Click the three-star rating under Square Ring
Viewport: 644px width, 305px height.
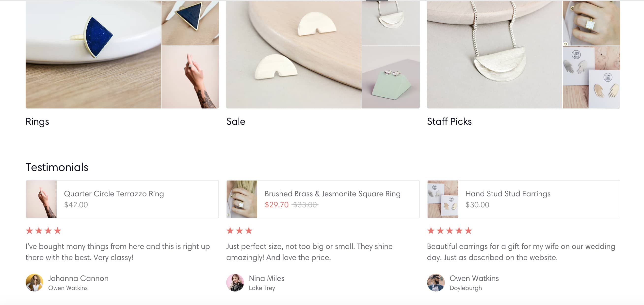pyautogui.click(x=239, y=230)
